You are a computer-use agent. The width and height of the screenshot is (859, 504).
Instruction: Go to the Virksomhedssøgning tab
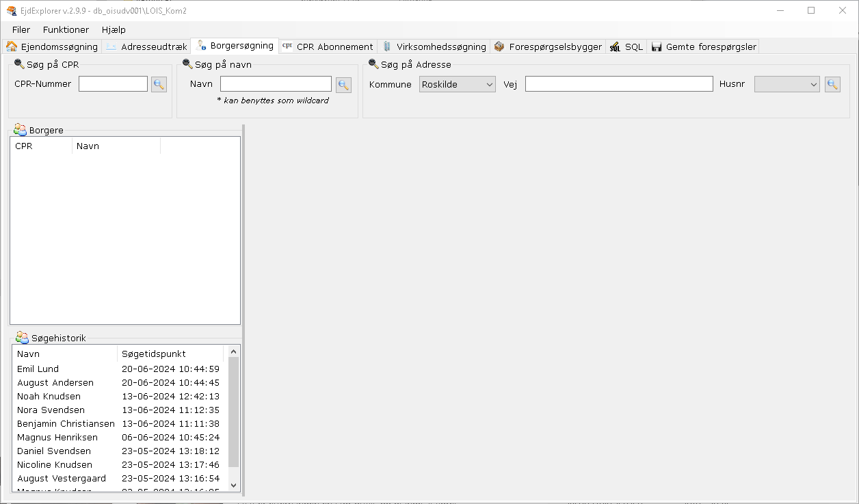(x=434, y=47)
